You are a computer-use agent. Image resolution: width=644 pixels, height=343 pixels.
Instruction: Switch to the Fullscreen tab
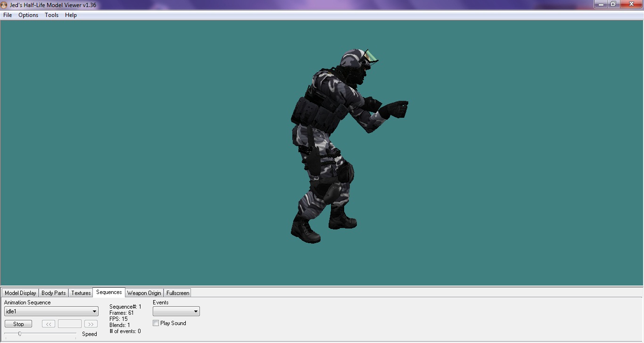(178, 293)
